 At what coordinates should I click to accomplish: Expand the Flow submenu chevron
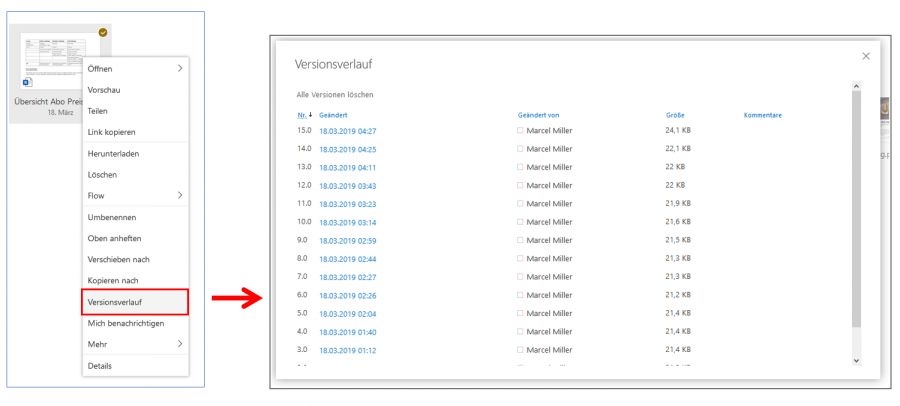(180, 195)
